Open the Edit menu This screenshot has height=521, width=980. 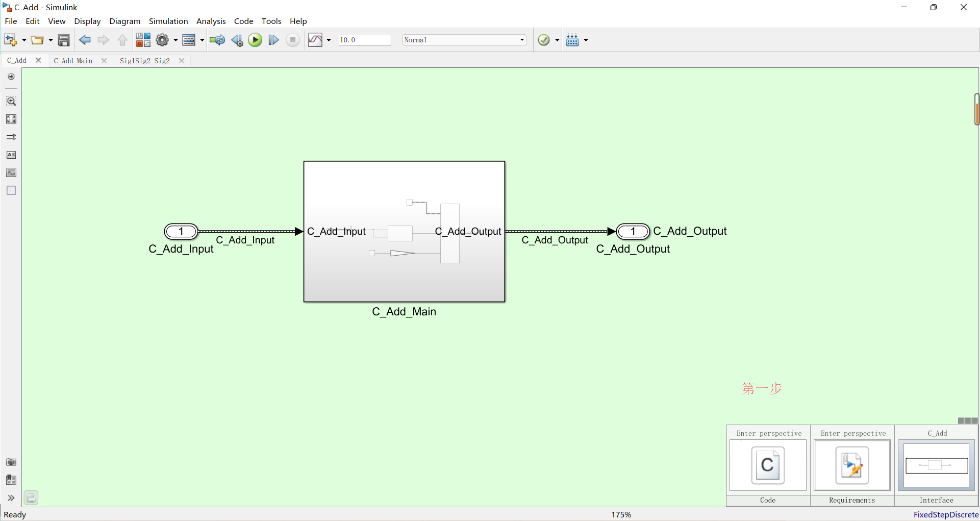[x=33, y=21]
